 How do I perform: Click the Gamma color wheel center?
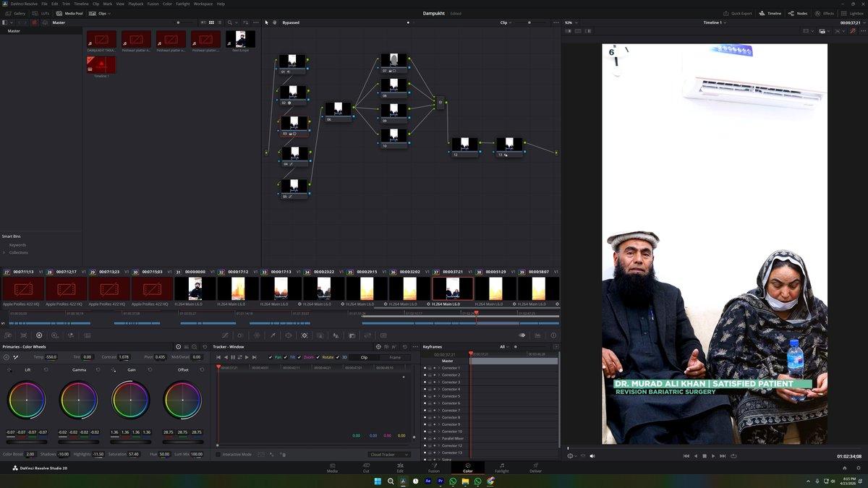tap(79, 400)
